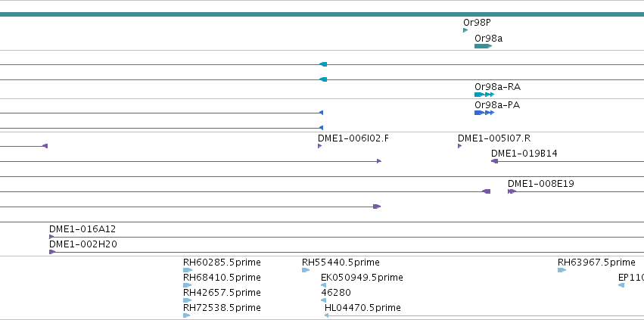Select the Or98a-PA protein glyph
Image resolution: width=644 pixels, height=320 pixels.
point(484,113)
